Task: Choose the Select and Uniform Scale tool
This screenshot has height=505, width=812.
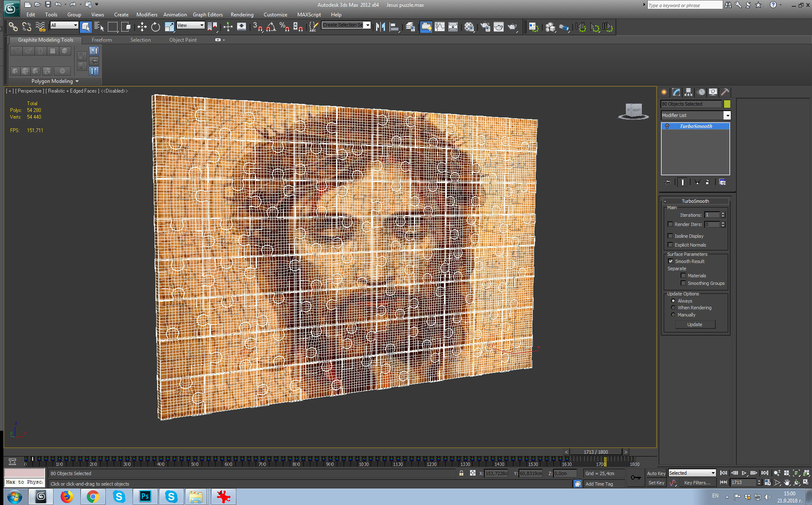Action: click(169, 27)
